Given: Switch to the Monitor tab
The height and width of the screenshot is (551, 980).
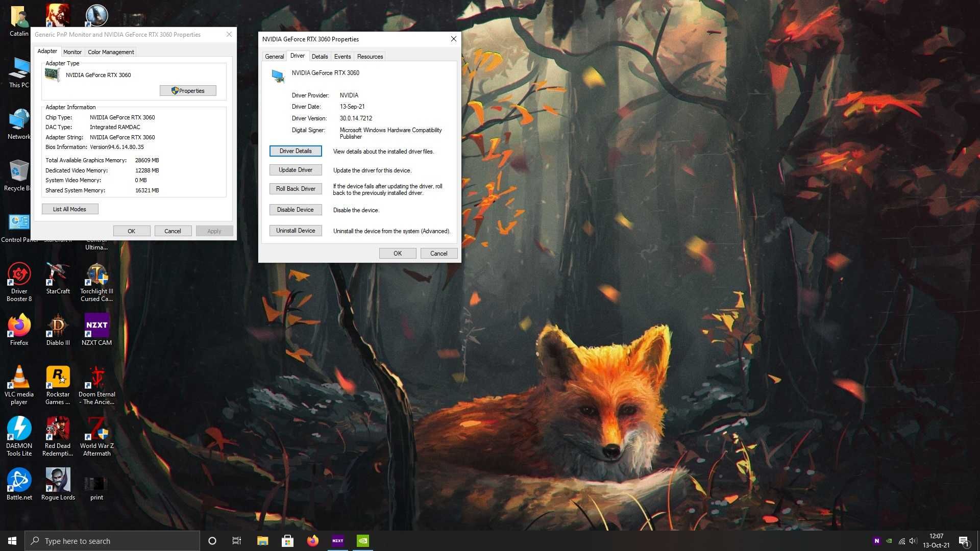Looking at the screenshot, I should pyautogui.click(x=72, y=52).
